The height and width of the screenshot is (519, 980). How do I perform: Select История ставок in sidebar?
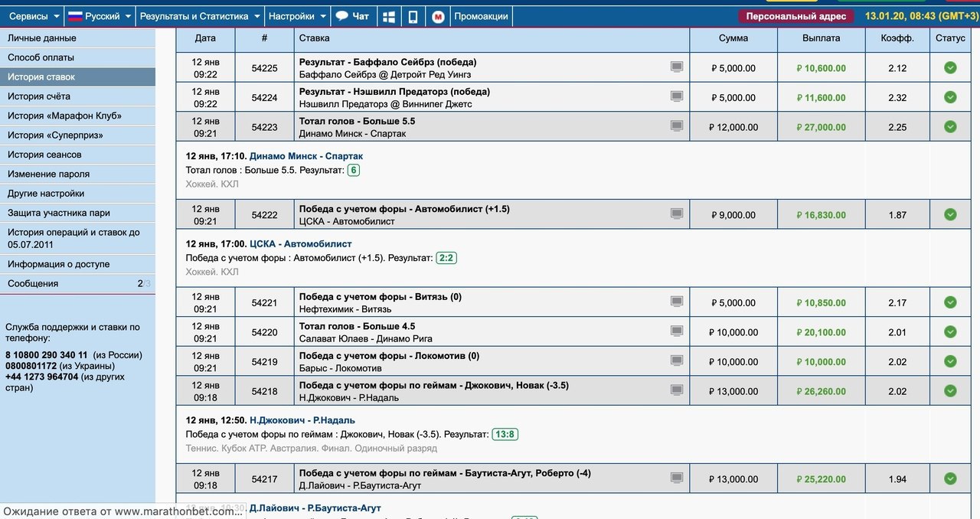coord(77,77)
